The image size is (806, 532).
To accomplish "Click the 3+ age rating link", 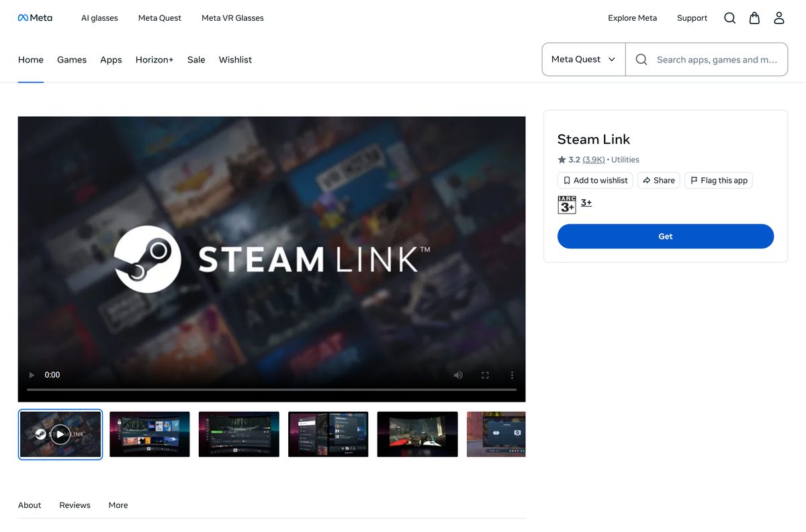I will (x=586, y=202).
